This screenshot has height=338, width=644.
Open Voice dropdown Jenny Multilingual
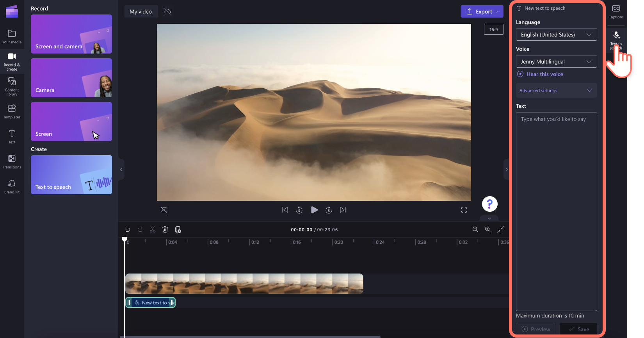[556, 61]
